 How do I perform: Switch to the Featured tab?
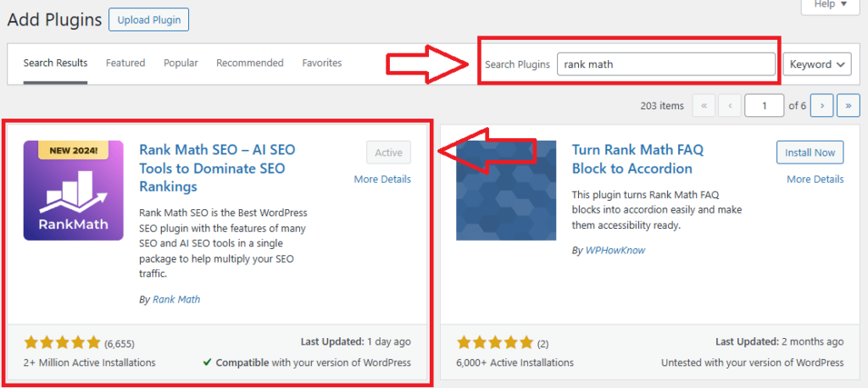pos(125,64)
